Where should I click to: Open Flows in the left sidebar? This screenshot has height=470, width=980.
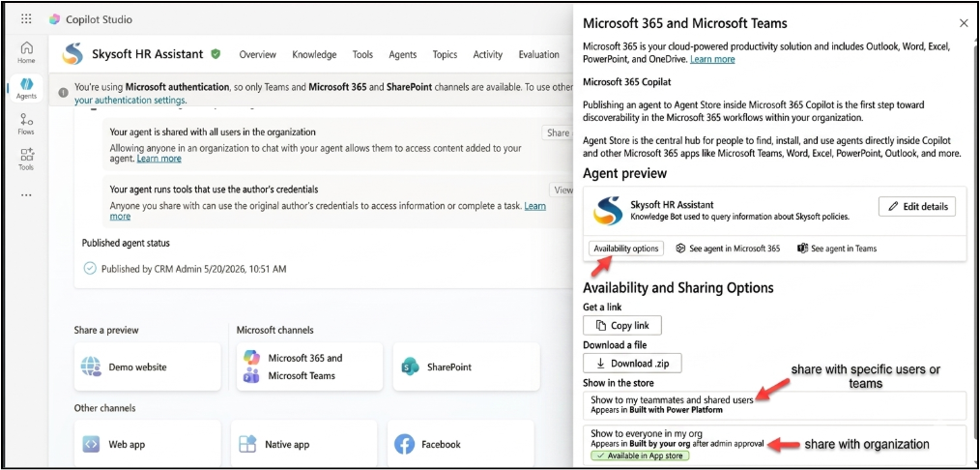click(x=26, y=124)
